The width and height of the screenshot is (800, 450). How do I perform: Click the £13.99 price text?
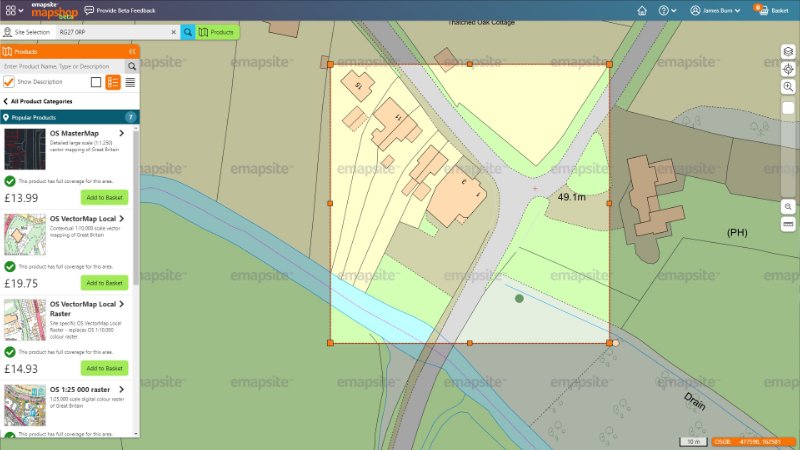(21, 198)
